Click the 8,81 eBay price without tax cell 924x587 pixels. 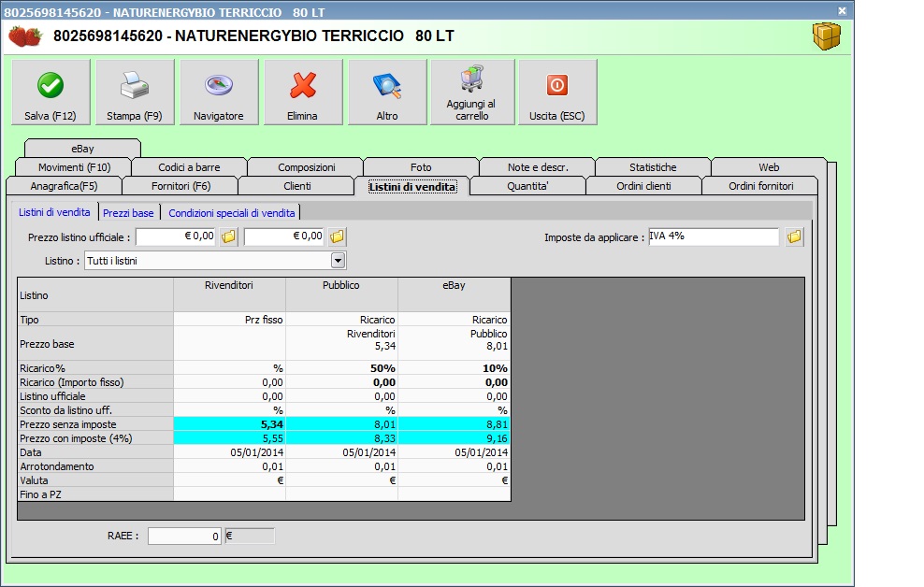tap(454, 424)
